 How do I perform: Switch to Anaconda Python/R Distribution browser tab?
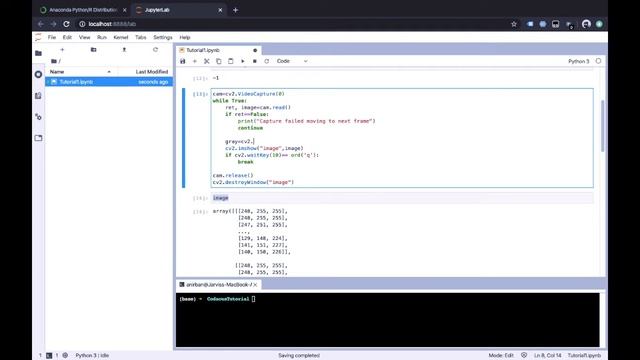point(83,10)
